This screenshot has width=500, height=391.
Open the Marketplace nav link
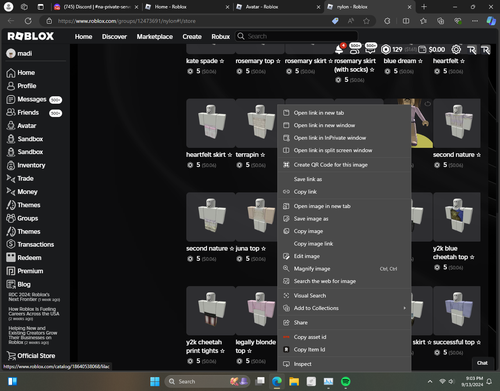(154, 36)
